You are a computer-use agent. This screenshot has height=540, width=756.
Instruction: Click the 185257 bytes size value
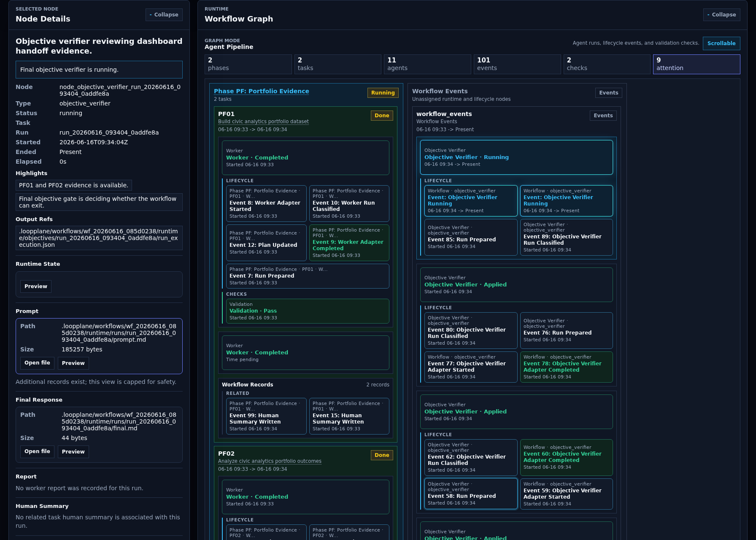(x=82, y=349)
